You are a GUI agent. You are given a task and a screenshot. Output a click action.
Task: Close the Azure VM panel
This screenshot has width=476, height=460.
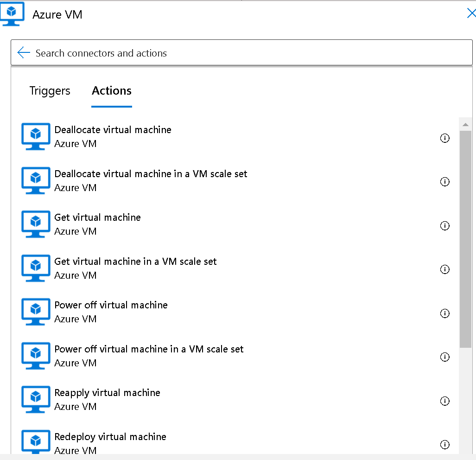pos(471,13)
